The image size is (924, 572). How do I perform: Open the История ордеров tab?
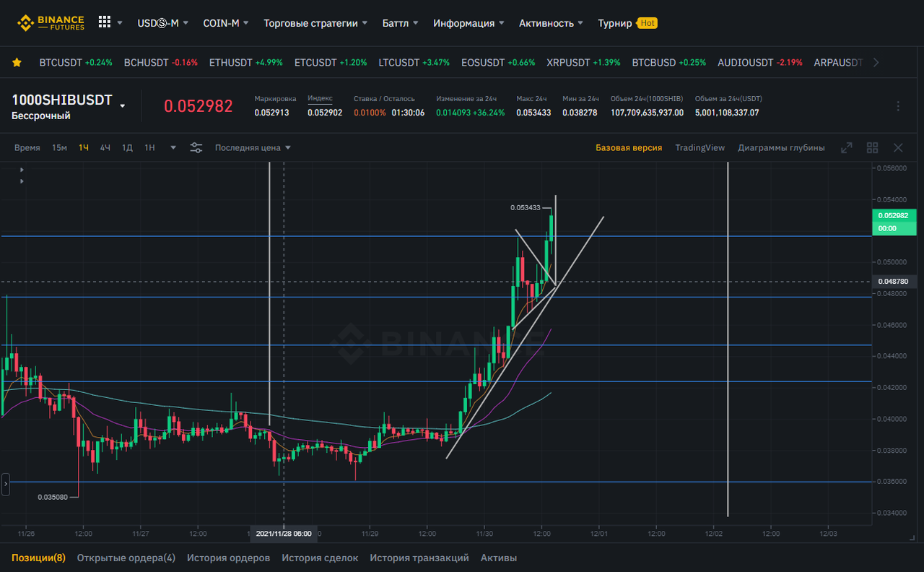229,558
